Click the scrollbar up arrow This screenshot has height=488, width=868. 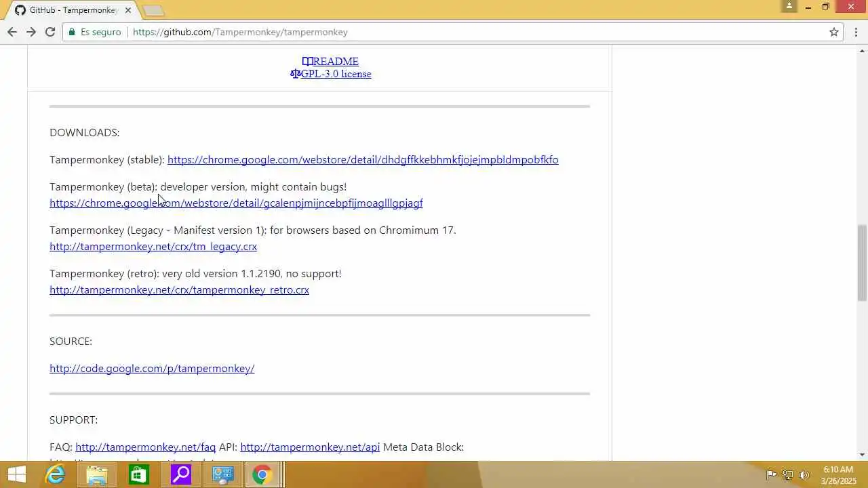pos(862,50)
